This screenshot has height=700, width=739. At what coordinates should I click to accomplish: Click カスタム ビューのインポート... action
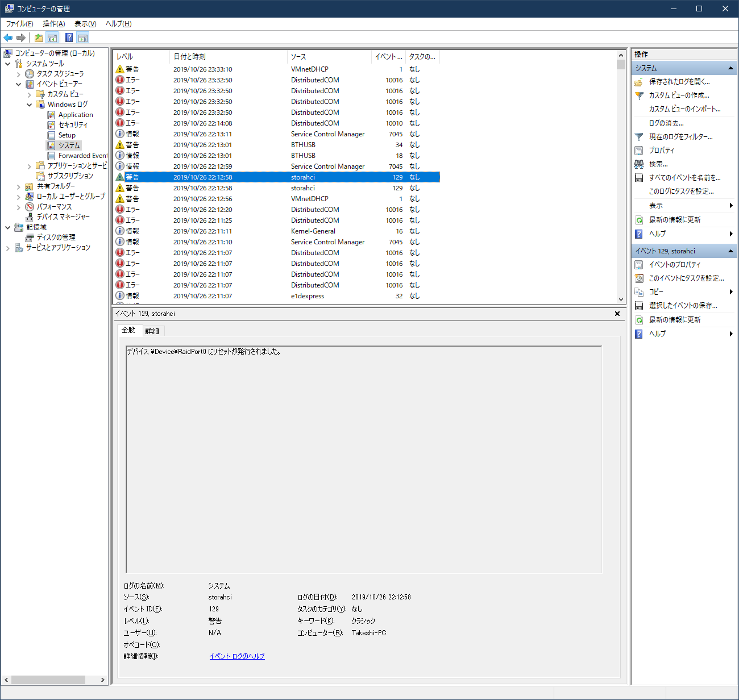(684, 109)
